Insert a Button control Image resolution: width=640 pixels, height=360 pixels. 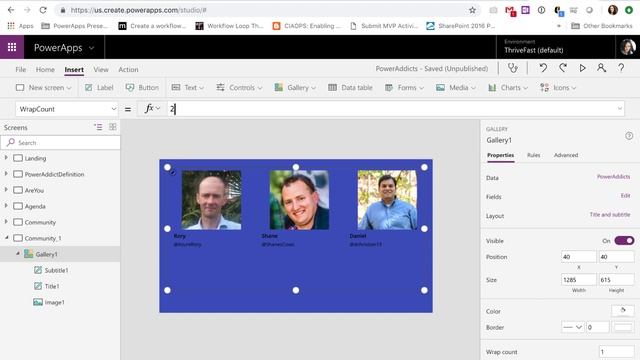tap(142, 87)
